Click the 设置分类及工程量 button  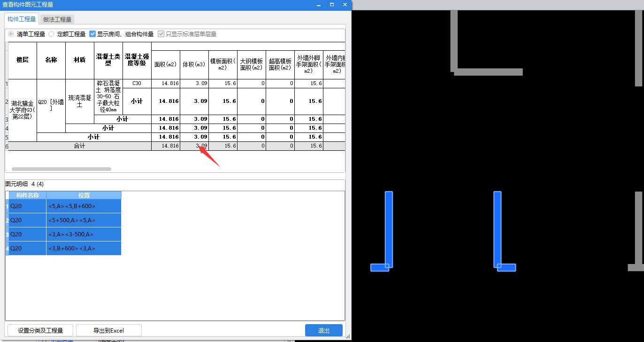click(40, 330)
